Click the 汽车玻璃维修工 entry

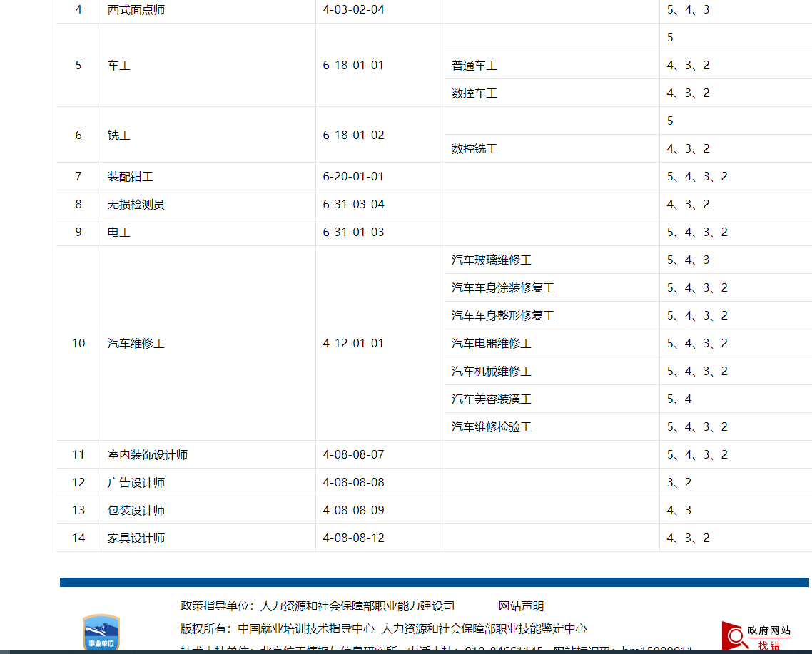tap(489, 260)
